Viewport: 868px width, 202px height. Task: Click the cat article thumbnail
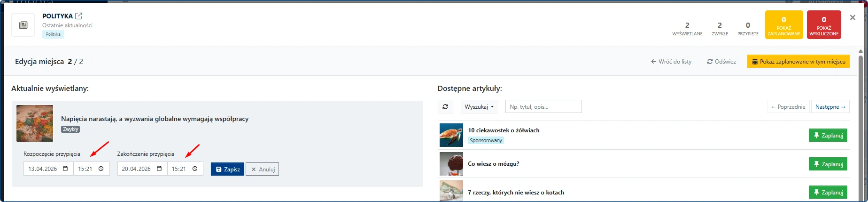(451, 191)
